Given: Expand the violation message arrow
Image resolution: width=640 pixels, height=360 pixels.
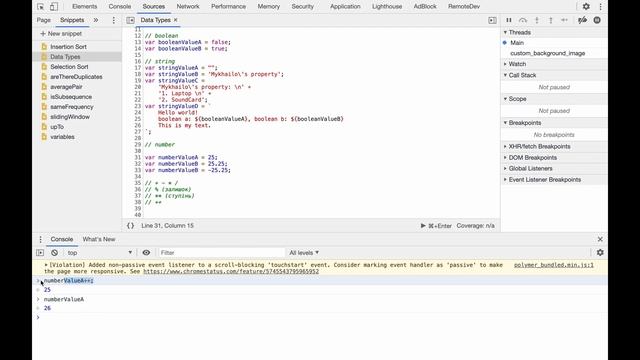Looking at the screenshot, I should [x=46, y=265].
